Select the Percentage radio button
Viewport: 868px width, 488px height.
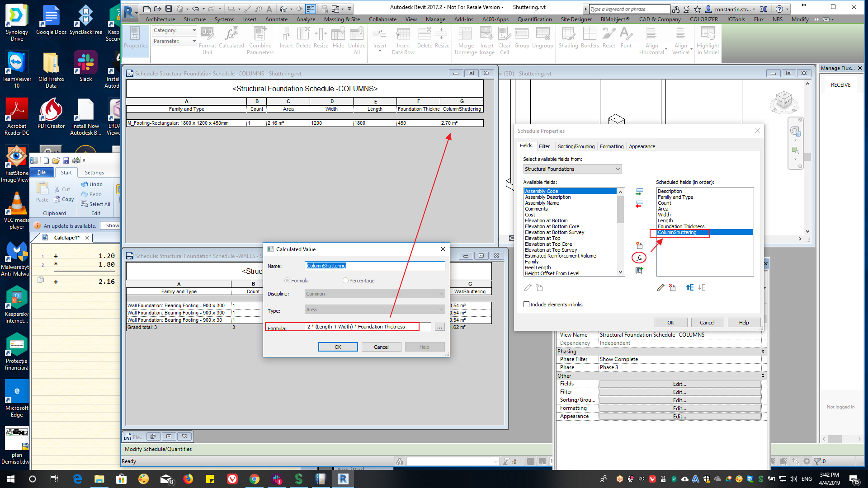(345, 280)
